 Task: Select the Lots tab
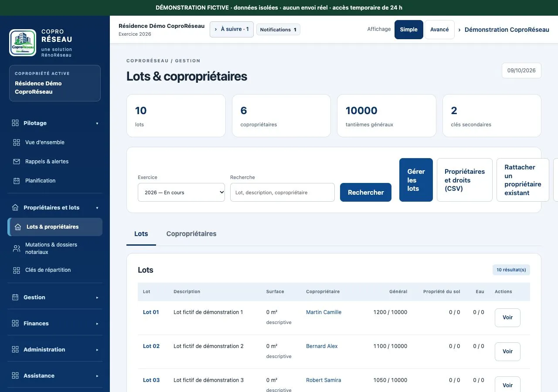tap(141, 234)
